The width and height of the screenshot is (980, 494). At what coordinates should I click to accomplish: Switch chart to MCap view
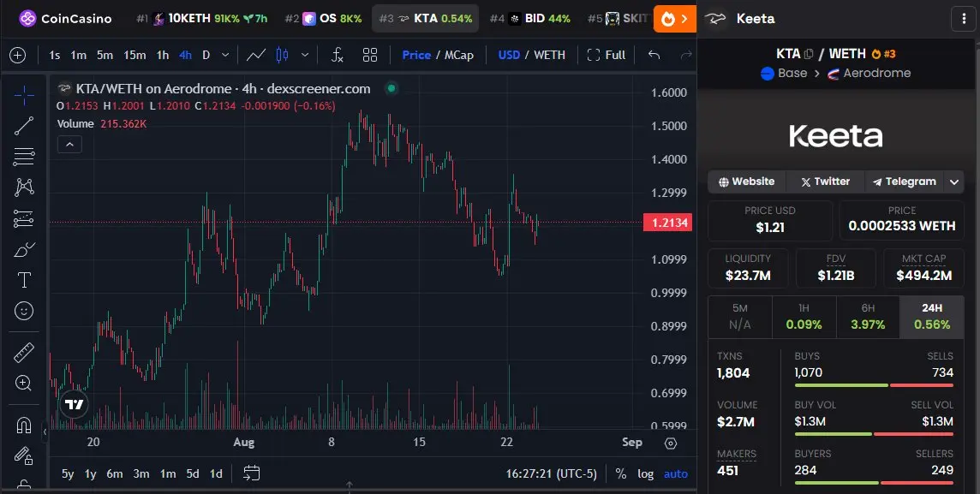point(459,55)
